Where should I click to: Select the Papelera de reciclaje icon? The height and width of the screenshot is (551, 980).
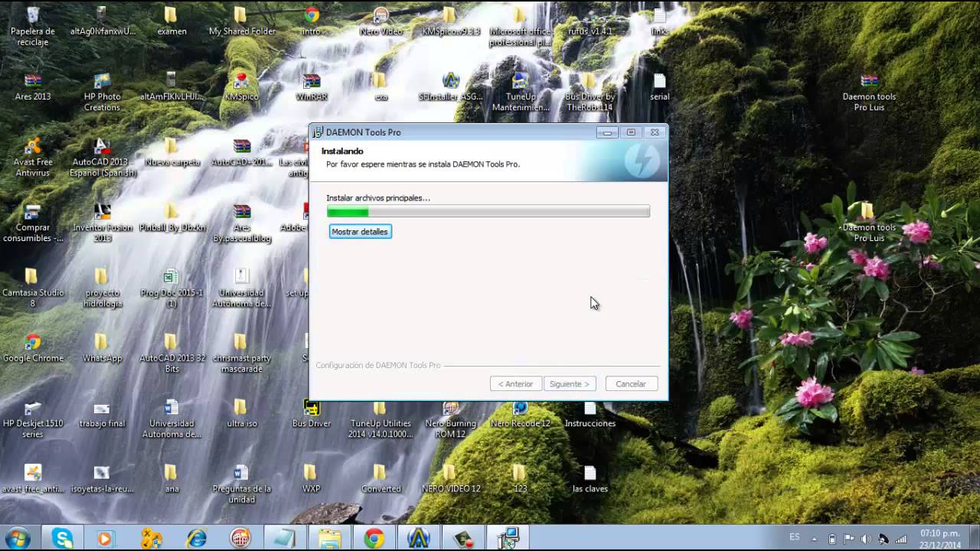pos(33,27)
